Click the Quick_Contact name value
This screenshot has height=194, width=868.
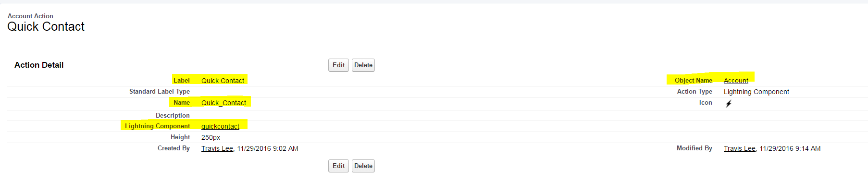click(x=223, y=103)
